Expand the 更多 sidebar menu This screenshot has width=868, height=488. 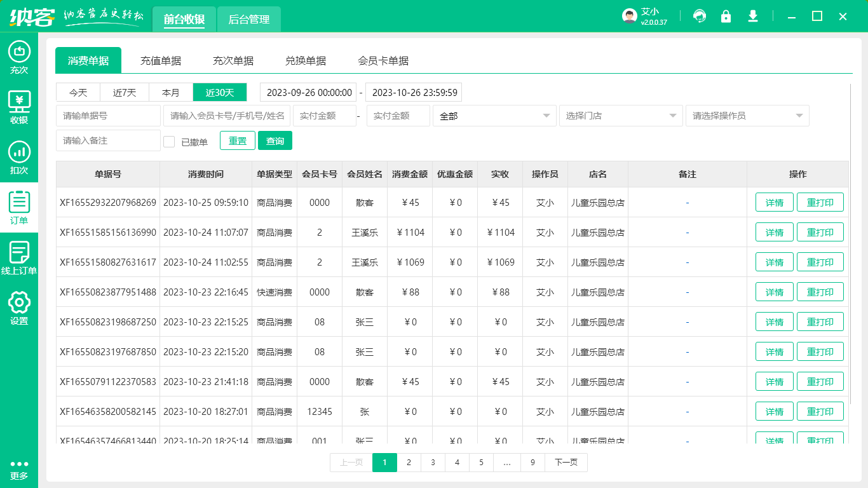(19, 470)
